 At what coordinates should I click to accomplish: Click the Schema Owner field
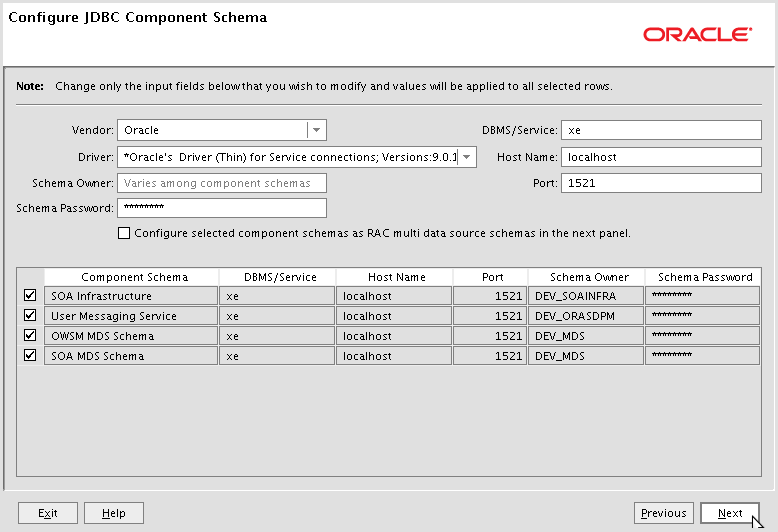click(x=222, y=183)
